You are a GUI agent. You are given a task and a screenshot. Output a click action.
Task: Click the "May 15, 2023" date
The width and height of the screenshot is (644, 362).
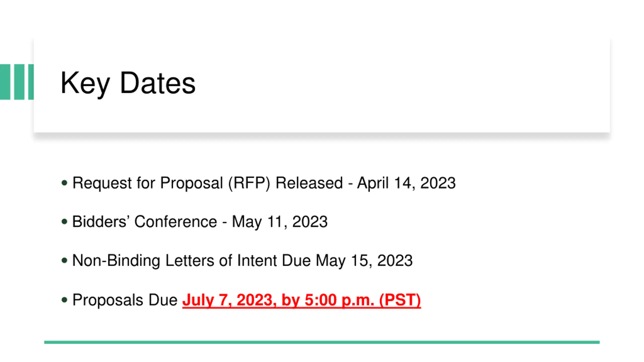(x=364, y=261)
